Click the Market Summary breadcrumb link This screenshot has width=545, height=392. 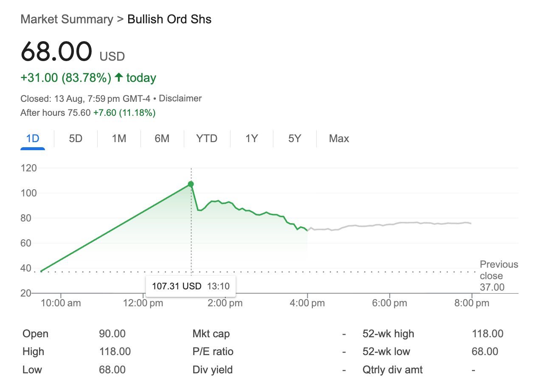point(67,20)
